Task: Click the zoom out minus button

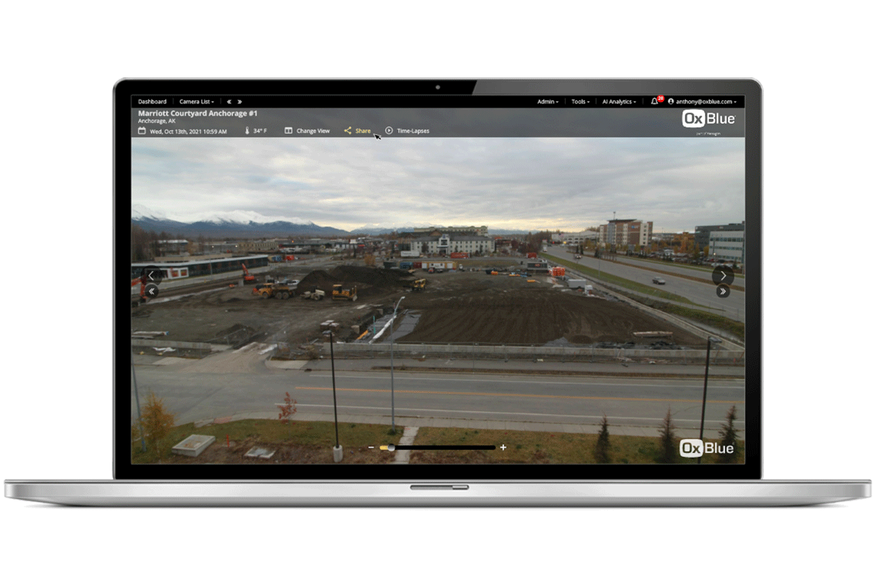Action: (372, 447)
